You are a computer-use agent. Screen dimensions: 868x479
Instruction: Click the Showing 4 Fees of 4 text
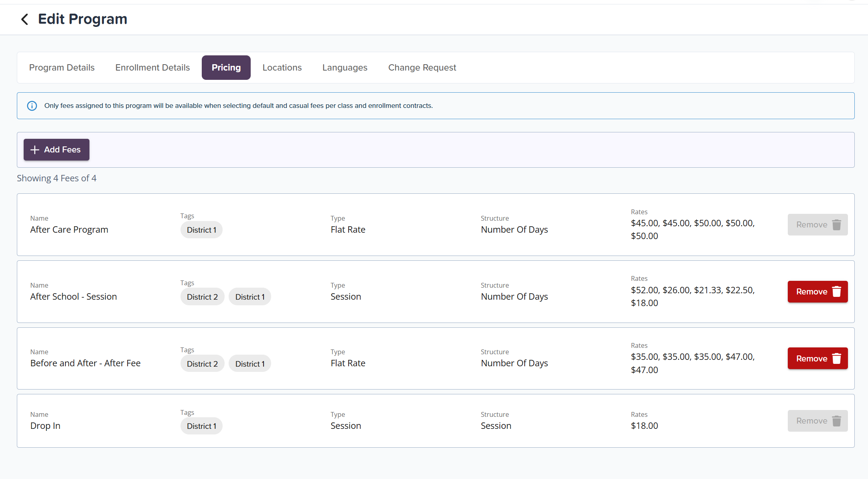point(57,178)
